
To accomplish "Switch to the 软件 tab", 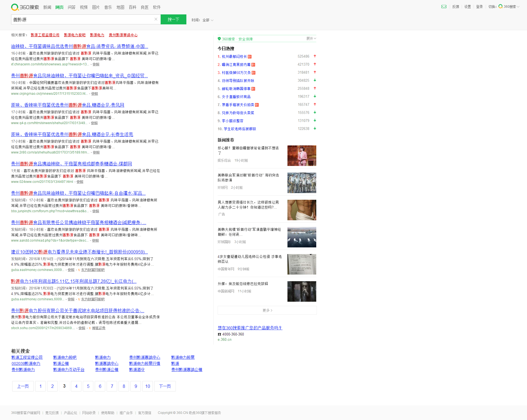I will (x=157, y=7).
